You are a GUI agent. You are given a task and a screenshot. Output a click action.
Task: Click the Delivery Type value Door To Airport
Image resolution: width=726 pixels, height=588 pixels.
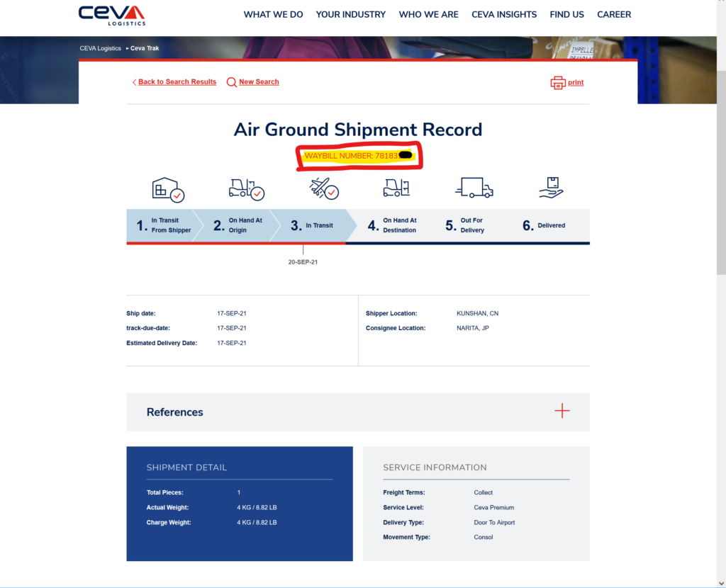(494, 522)
